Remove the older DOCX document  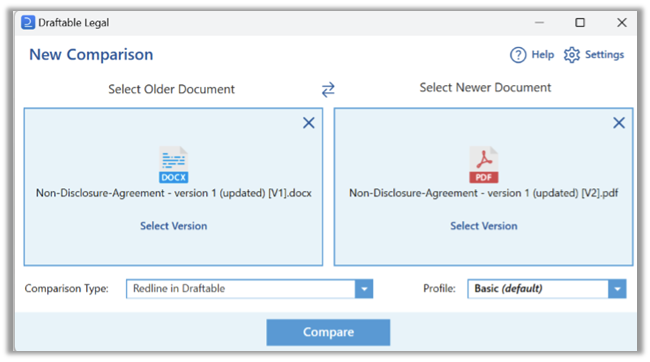coord(308,123)
